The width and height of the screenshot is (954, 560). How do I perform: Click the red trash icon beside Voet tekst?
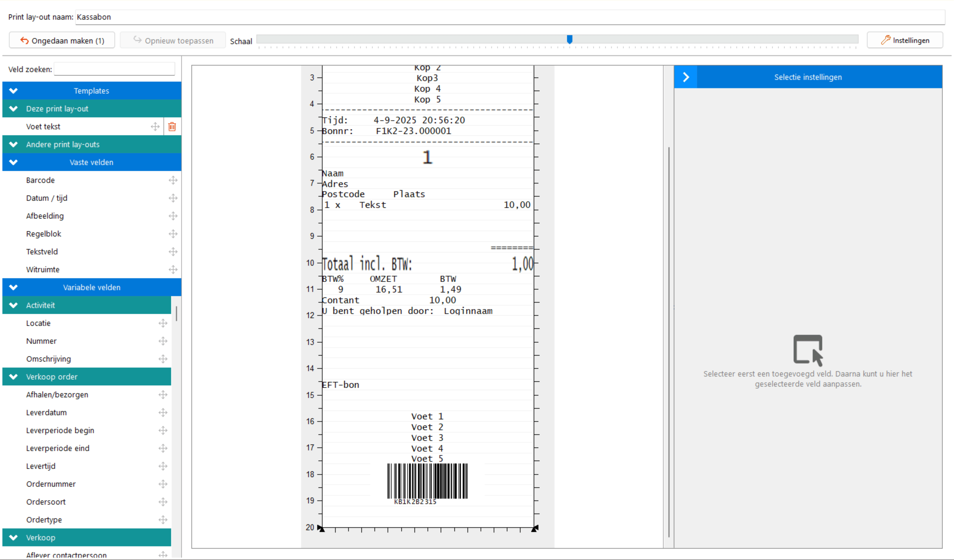pos(172,127)
